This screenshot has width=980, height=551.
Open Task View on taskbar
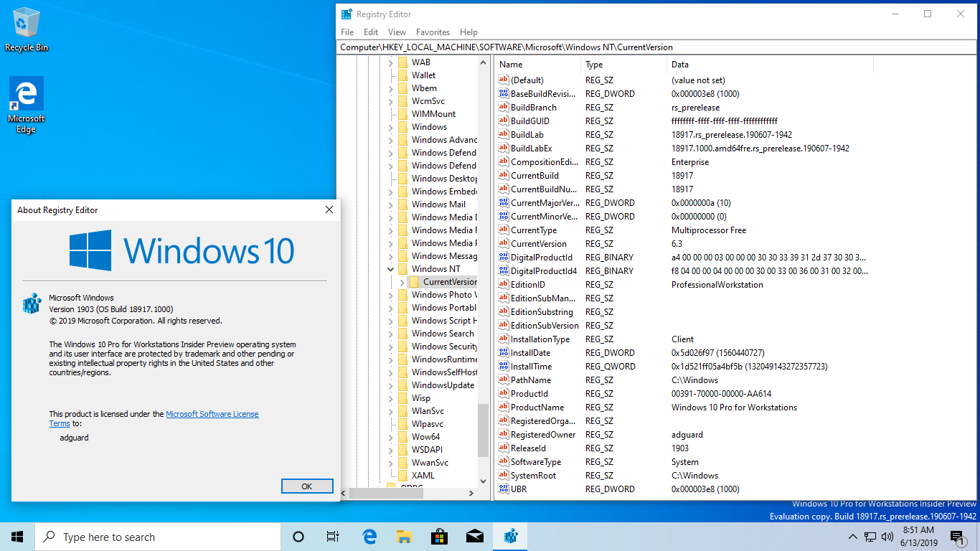pyautogui.click(x=333, y=537)
